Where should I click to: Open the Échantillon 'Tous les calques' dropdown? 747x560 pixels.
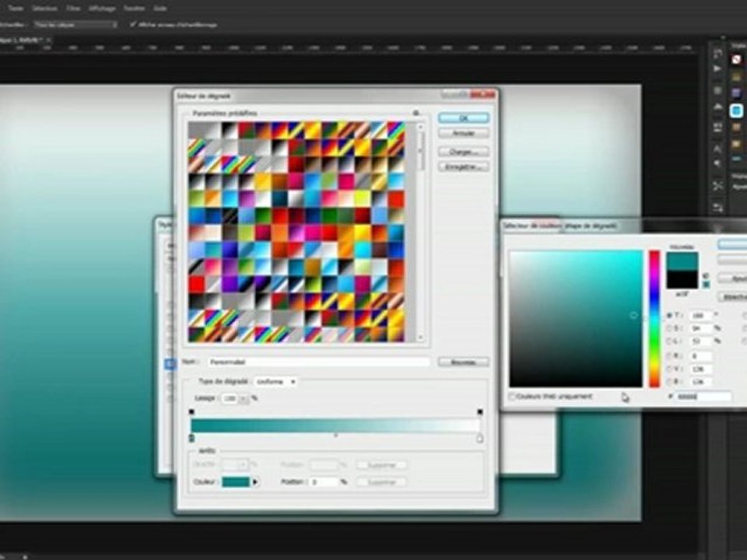75,24
